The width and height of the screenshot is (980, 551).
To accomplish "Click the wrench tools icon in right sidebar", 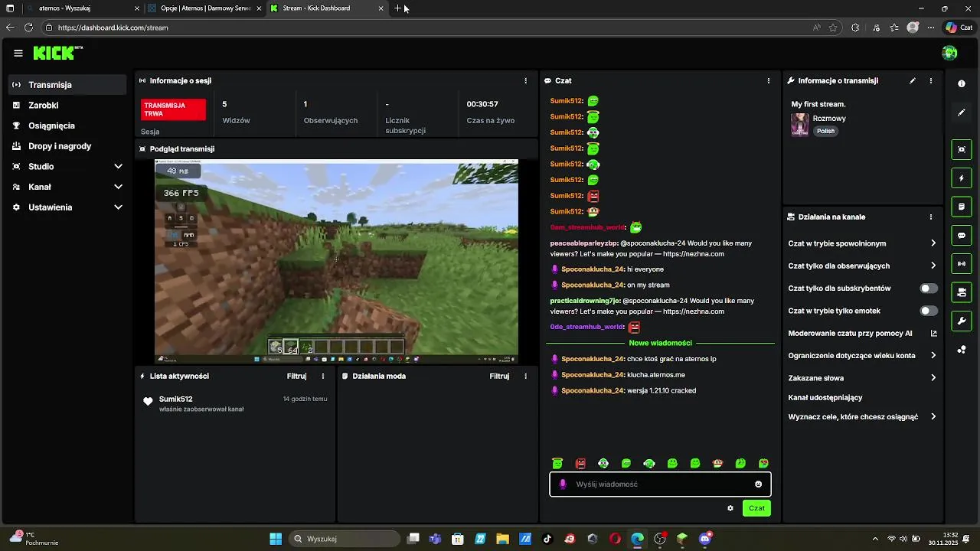I will (x=962, y=321).
